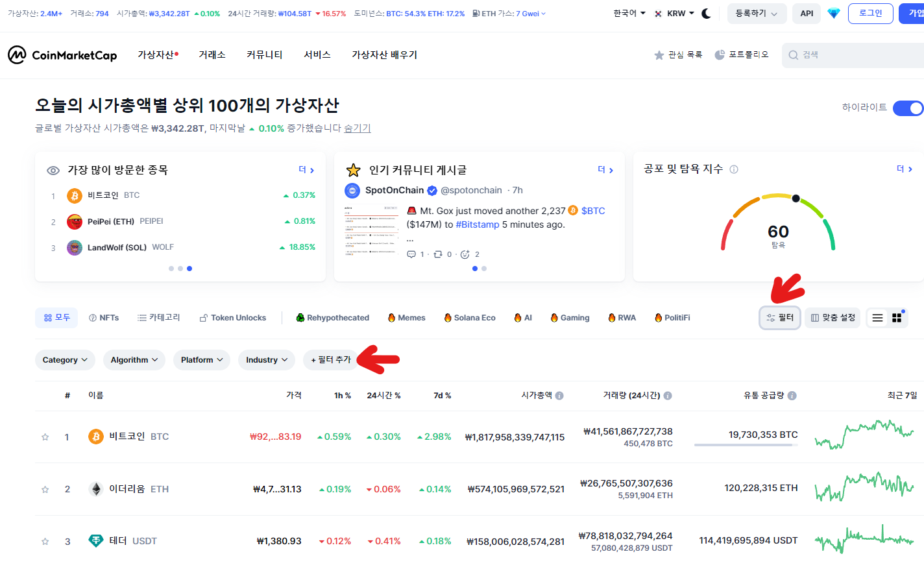Click the Bitcoin icon in most visited list
Screen dimensions: 924x565
coord(75,195)
